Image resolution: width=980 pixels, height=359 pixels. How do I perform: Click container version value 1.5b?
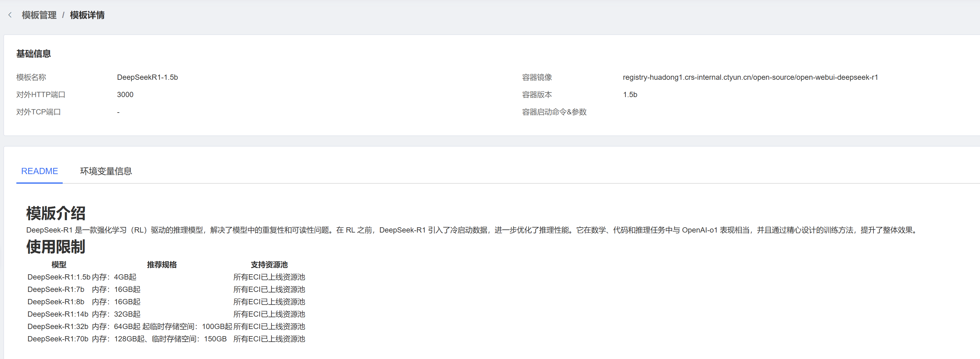point(630,94)
